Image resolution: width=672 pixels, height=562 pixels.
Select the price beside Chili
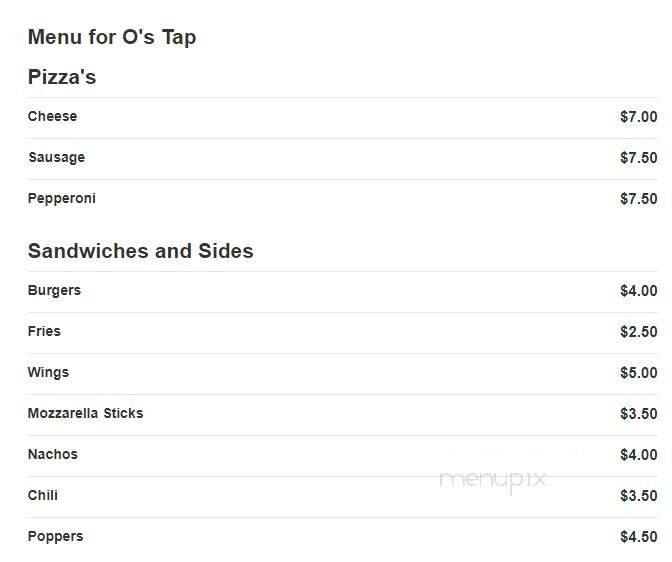pyautogui.click(x=638, y=496)
